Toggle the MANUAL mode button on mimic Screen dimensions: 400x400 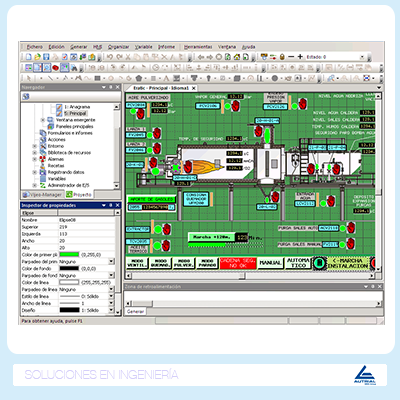coord(270,263)
